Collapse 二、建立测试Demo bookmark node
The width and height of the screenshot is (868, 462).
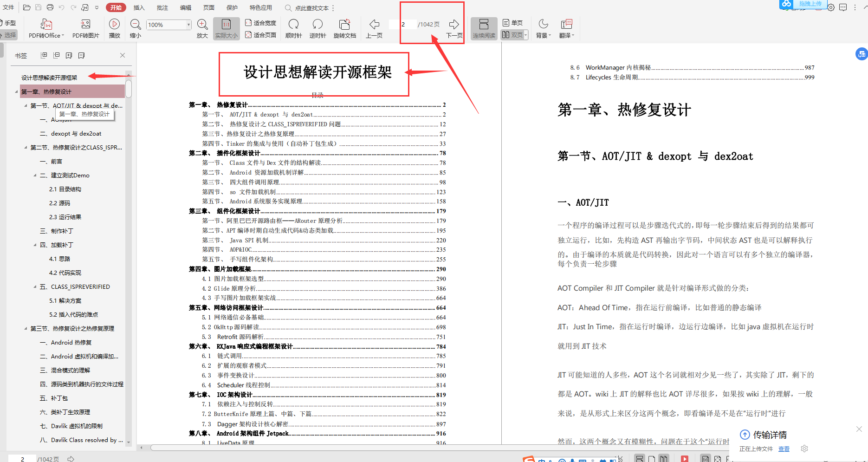tap(35, 176)
